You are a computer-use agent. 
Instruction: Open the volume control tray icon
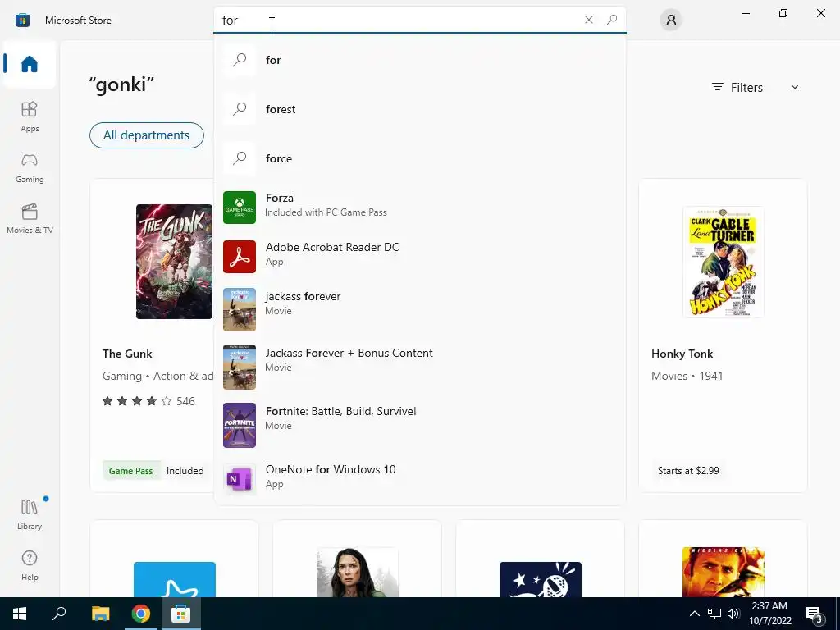pyautogui.click(x=733, y=614)
